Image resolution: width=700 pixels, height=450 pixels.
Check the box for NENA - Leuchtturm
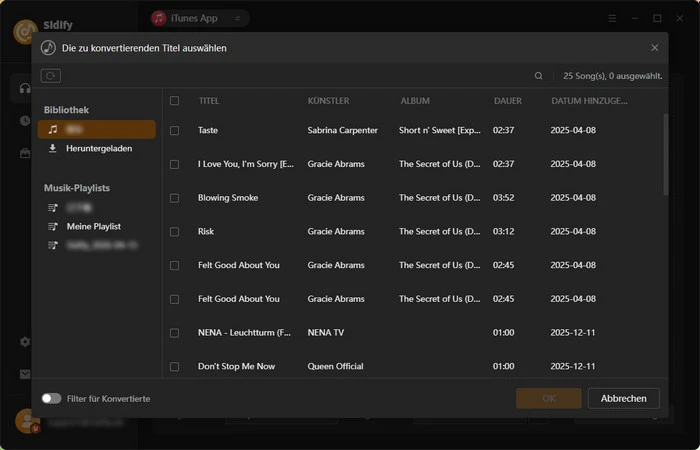pos(175,333)
